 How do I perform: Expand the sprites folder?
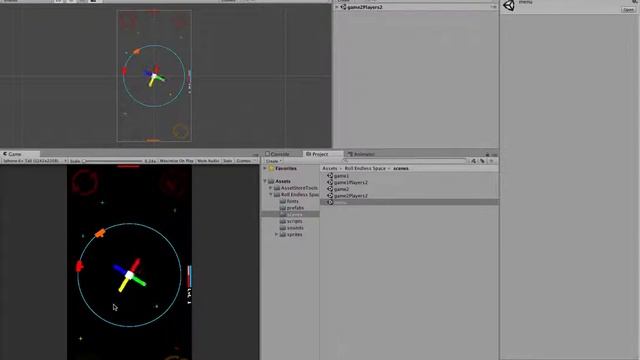tap(276, 235)
